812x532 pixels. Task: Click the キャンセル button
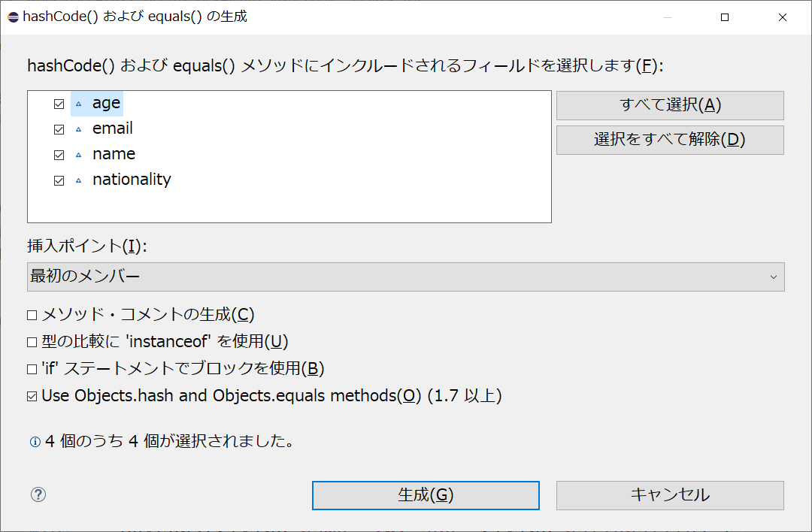point(669,495)
